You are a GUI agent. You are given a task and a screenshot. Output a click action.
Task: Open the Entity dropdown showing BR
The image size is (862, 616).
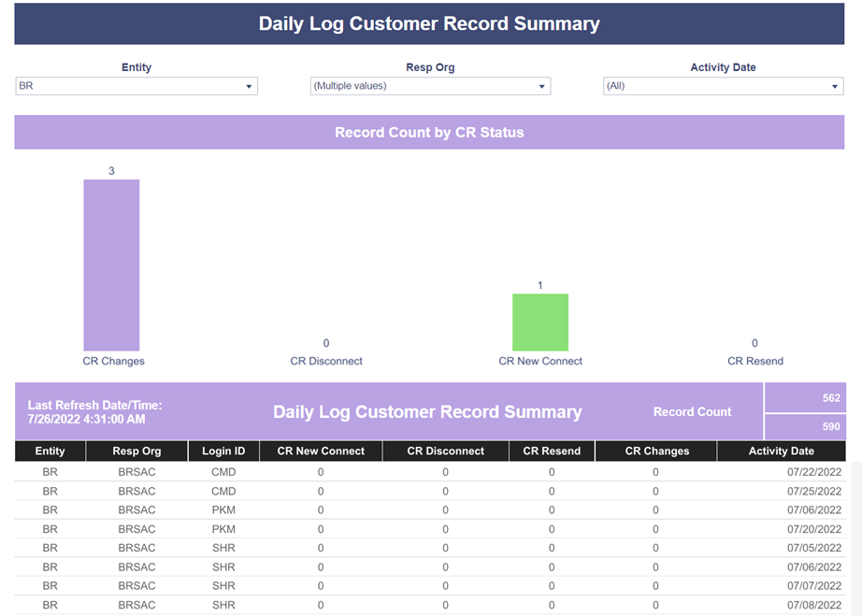[136, 86]
